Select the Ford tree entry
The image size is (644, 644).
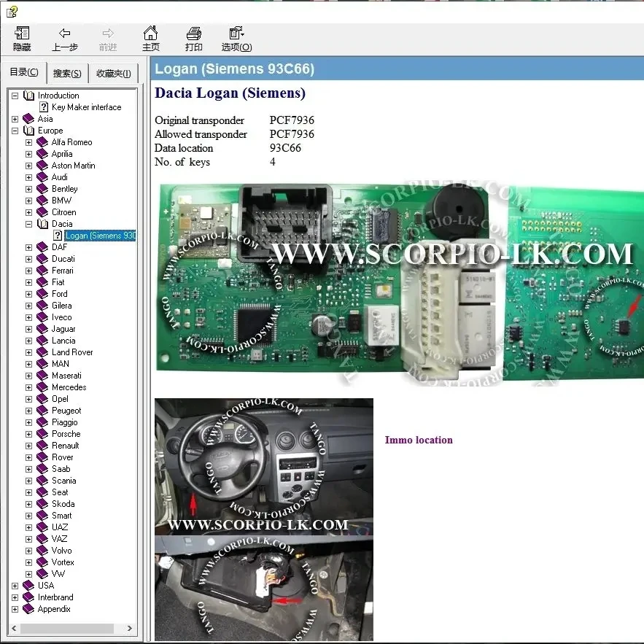(x=60, y=294)
